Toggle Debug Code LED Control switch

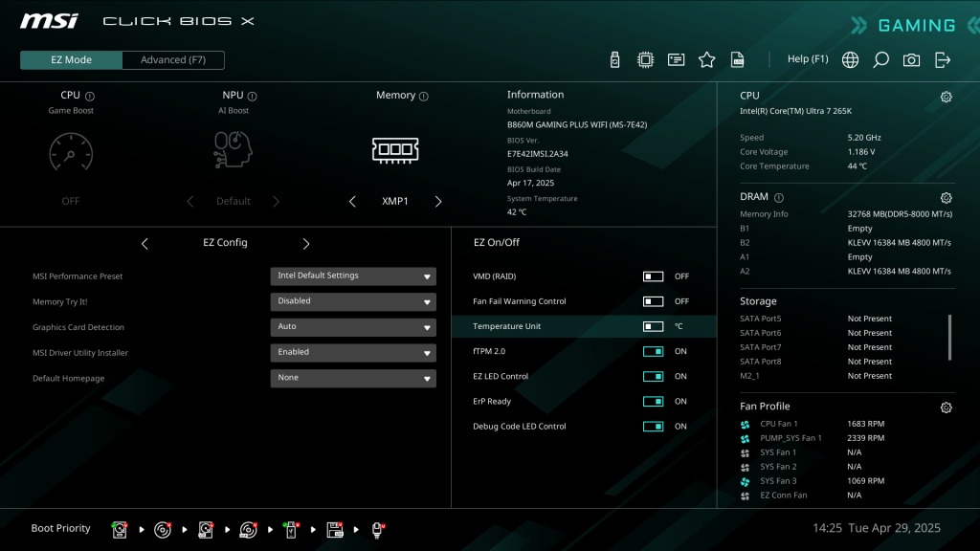click(x=653, y=426)
